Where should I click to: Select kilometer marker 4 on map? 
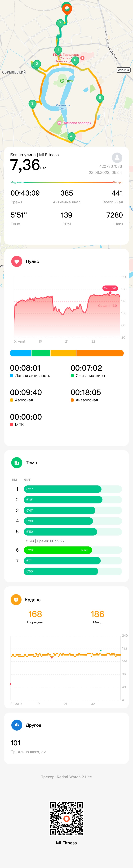coord(71,136)
